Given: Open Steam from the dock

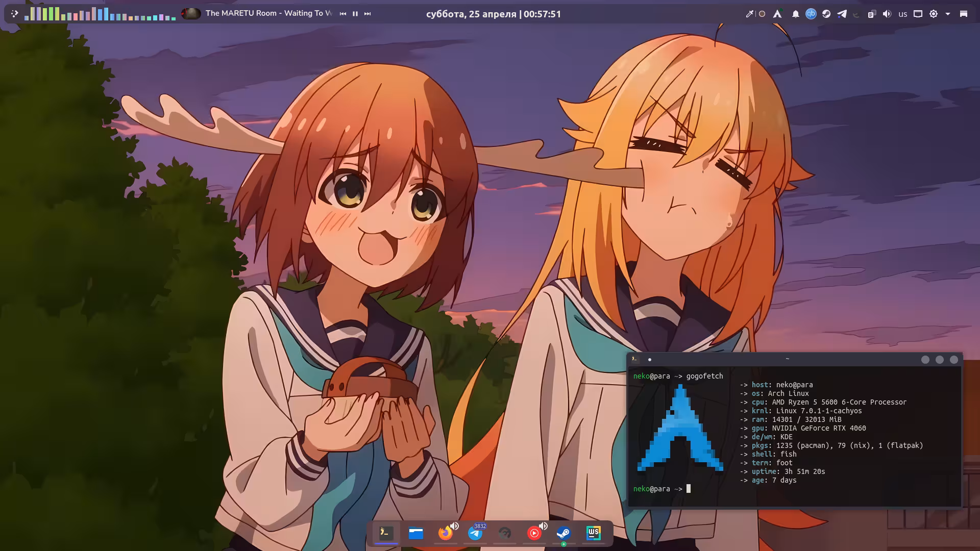Looking at the screenshot, I should click(563, 534).
